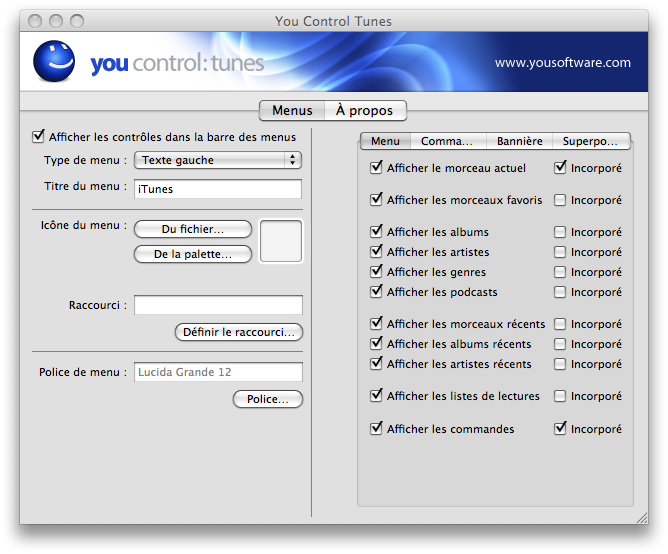This screenshot has width=668, height=554.
Task: Select the Comma... sub-tab
Action: tap(447, 141)
